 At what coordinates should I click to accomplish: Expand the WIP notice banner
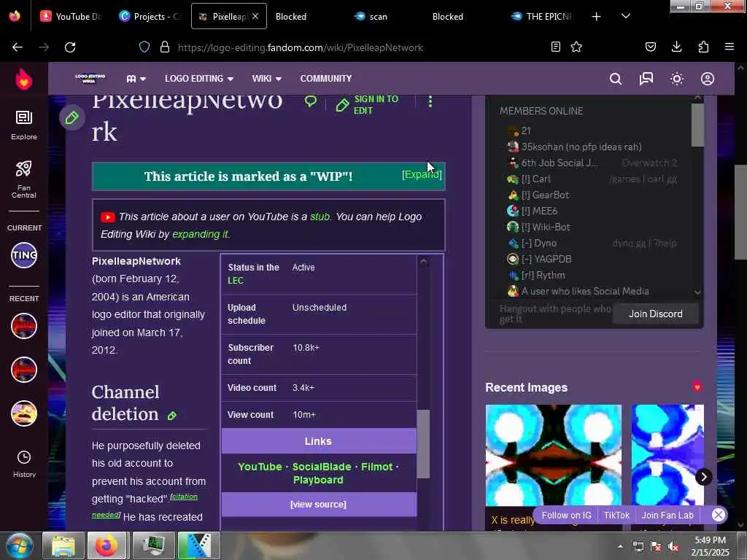(x=422, y=175)
